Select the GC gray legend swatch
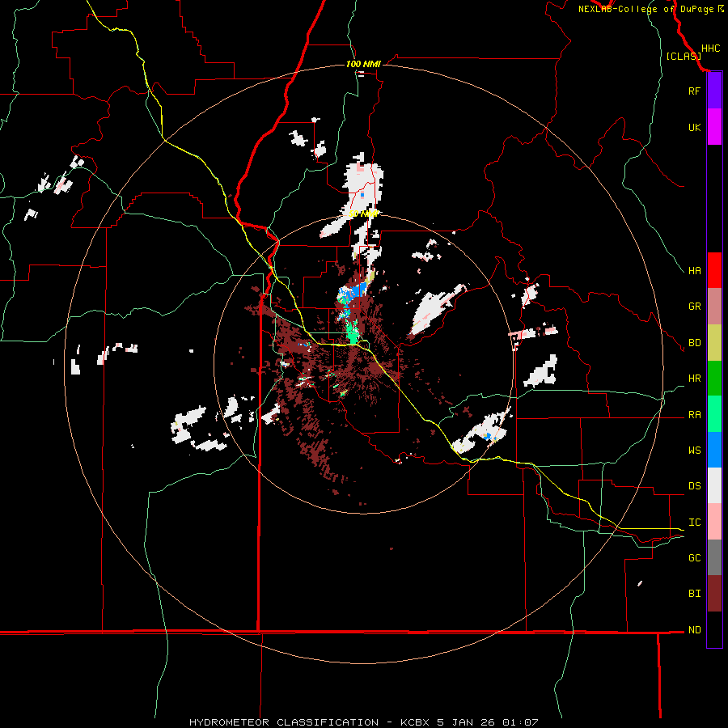Image resolution: width=728 pixels, height=728 pixels. 714,557
